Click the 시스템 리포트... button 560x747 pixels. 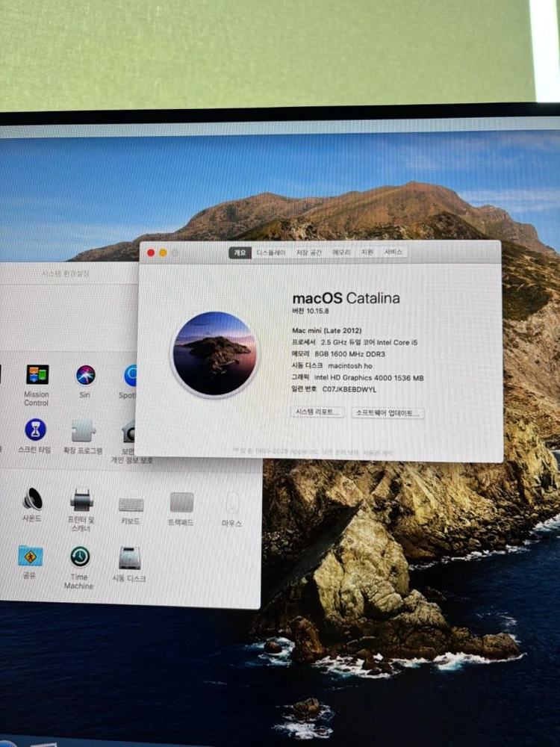tap(317, 412)
